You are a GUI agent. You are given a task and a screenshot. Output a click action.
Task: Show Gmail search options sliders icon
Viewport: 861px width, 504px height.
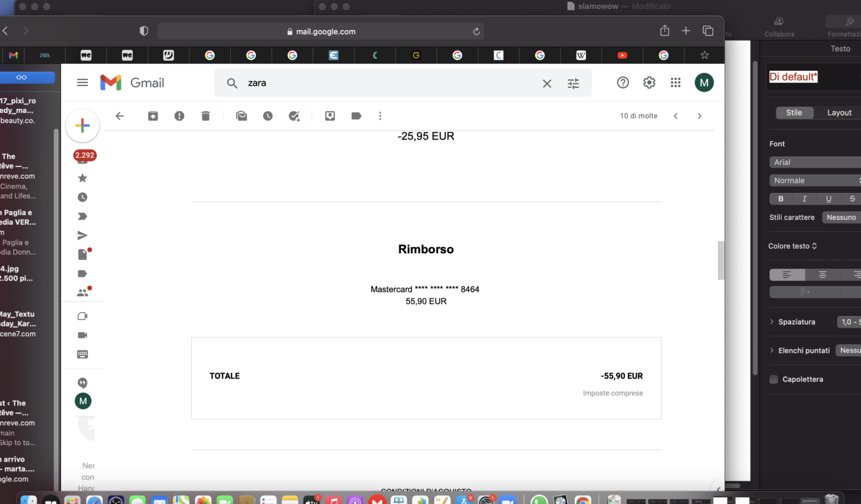pyautogui.click(x=573, y=83)
